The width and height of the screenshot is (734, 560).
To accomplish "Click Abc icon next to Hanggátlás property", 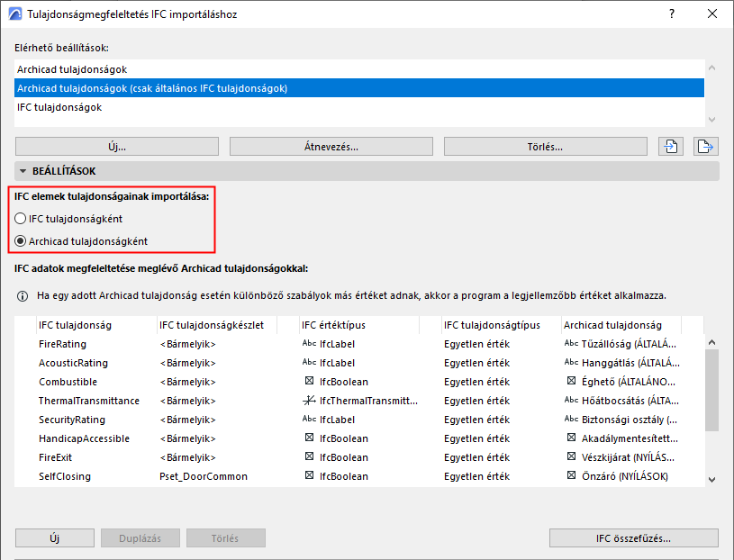I will [x=571, y=362].
